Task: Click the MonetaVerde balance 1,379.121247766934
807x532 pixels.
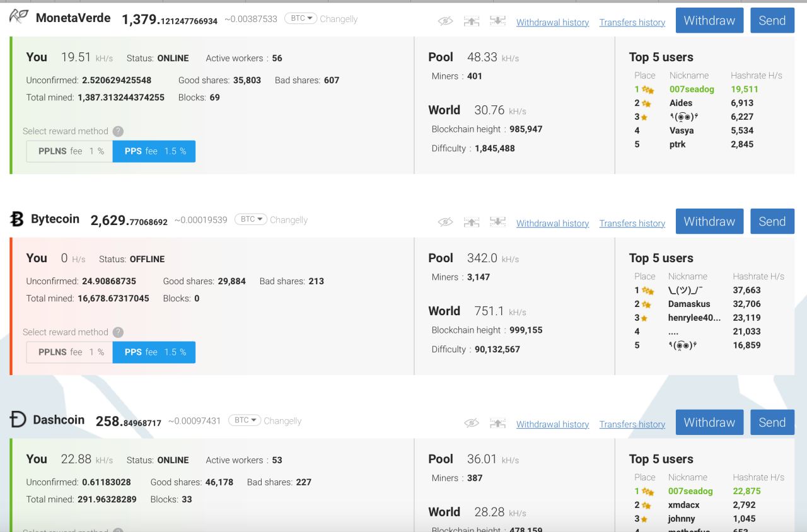Action: [170, 20]
